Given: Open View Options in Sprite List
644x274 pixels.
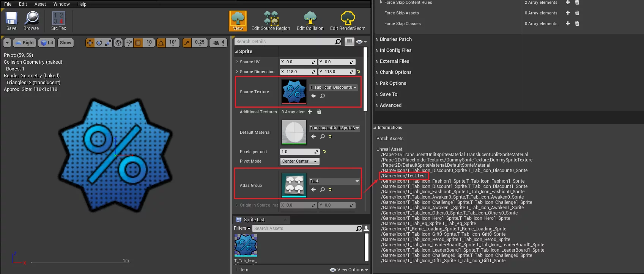Looking at the screenshot, I should [x=349, y=270].
